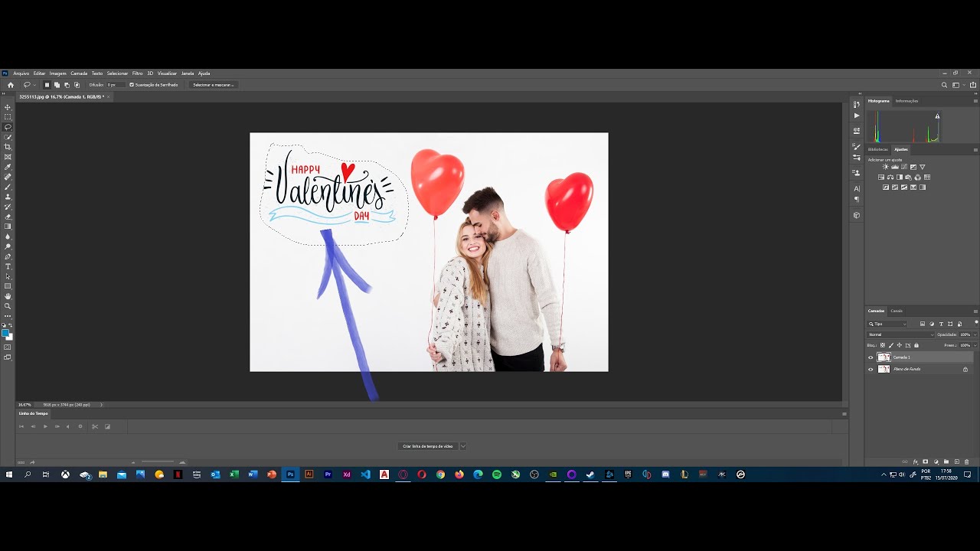Toggle lock all for layer
Image resolution: width=980 pixels, height=551 pixels.
[x=916, y=345]
